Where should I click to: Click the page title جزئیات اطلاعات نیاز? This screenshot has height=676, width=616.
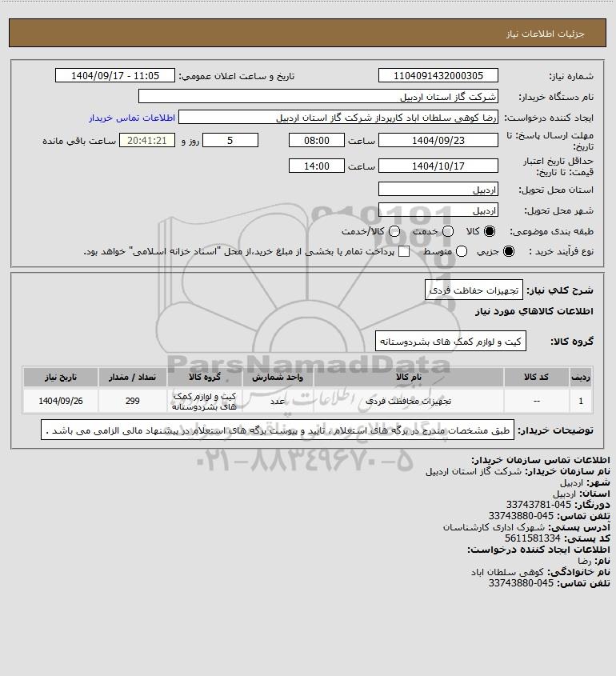coord(546,34)
